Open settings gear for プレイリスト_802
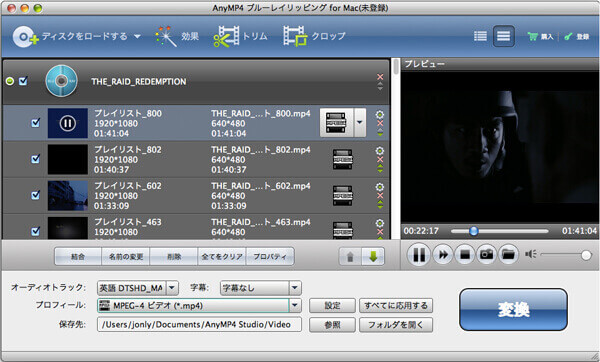600x362 pixels. coord(380,150)
